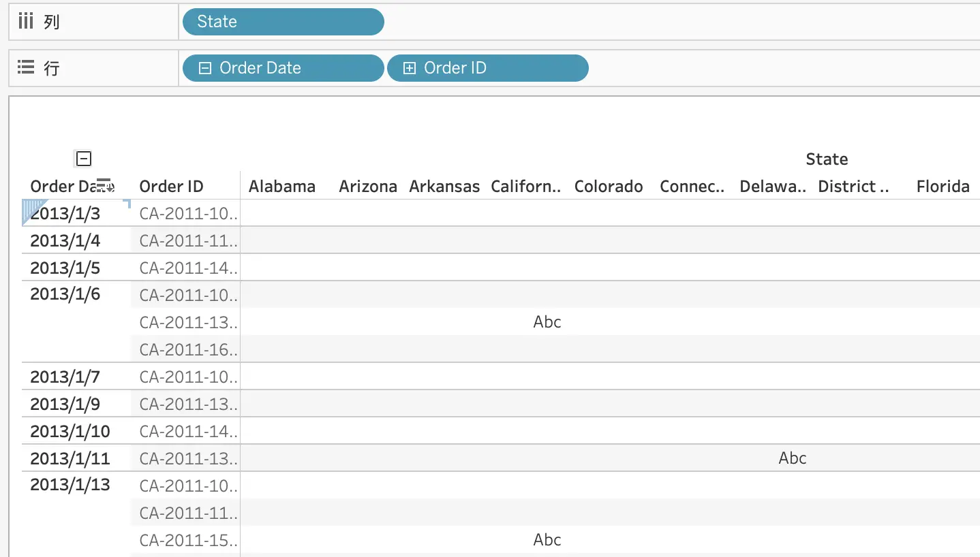
Task: Select the Arizona column header
Action: pyautogui.click(x=368, y=187)
